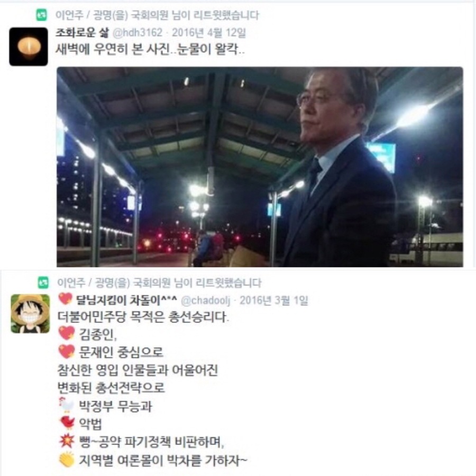Open the straw hat cartoon avatar
This screenshot has height=476, width=476.
point(30,314)
